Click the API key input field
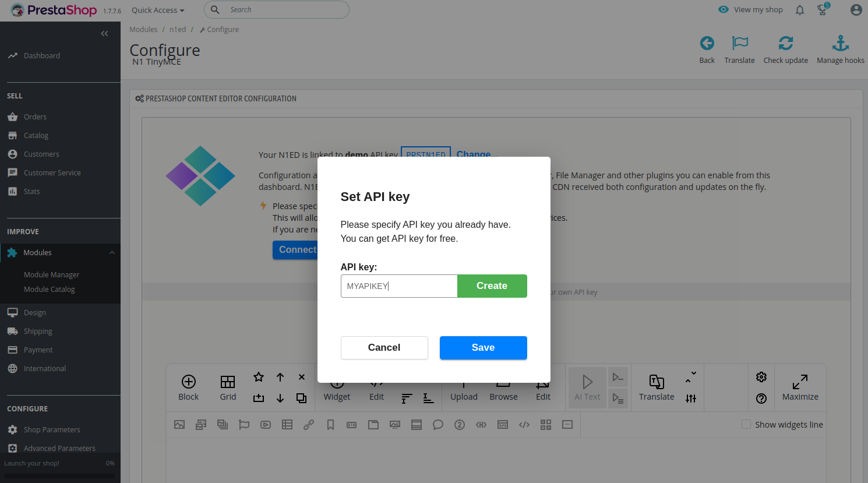This screenshot has width=868, height=483. (399, 286)
